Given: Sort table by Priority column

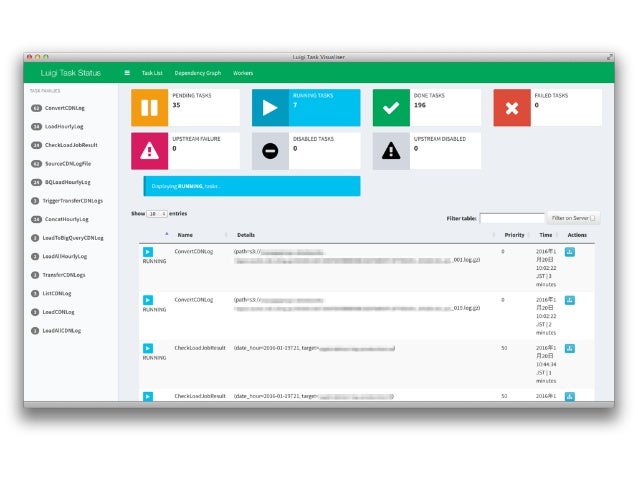Looking at the screenshot, I should [x=514, y=235].
